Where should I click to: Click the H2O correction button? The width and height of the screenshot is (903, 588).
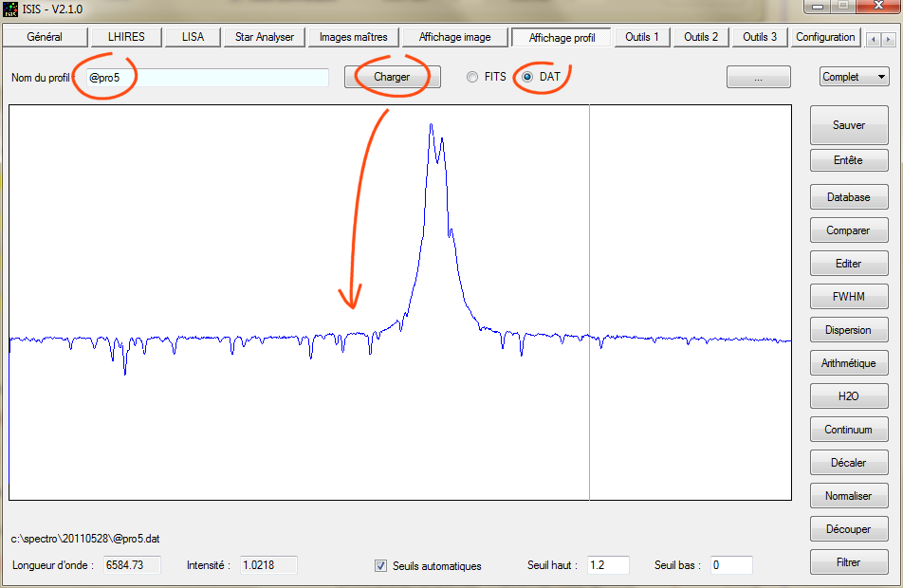(x=848, y=396)
